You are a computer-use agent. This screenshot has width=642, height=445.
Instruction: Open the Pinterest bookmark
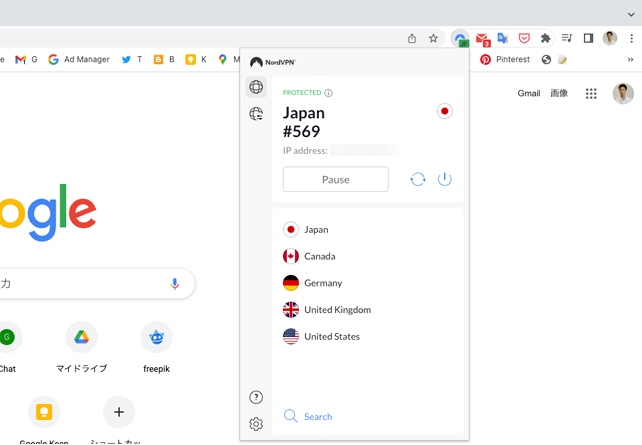tap(505, 60)
